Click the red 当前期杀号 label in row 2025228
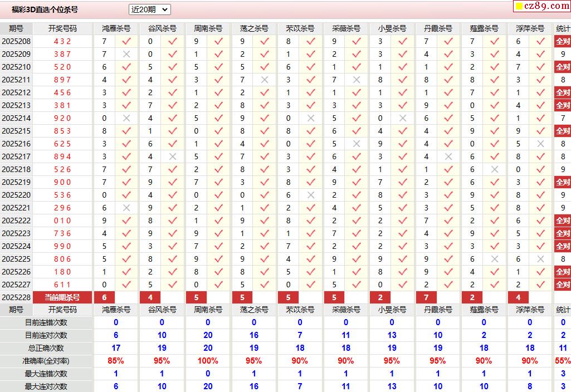This screenshot has height=392, width=571. pos(62,297)
